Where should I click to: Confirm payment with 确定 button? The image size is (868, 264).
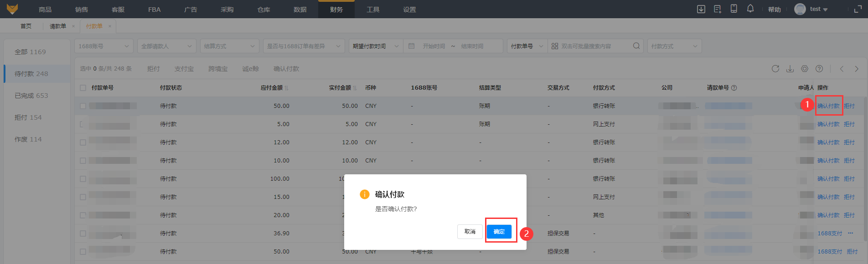point(499,232)
